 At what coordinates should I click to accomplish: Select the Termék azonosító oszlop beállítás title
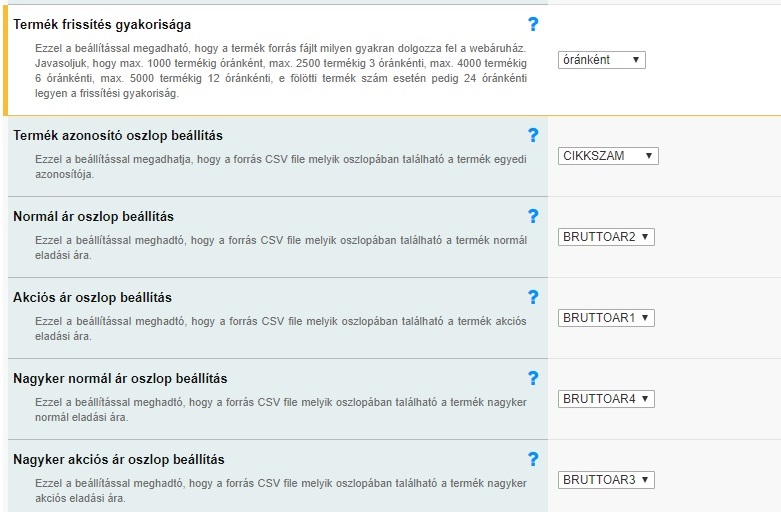(x=118, y=135)
